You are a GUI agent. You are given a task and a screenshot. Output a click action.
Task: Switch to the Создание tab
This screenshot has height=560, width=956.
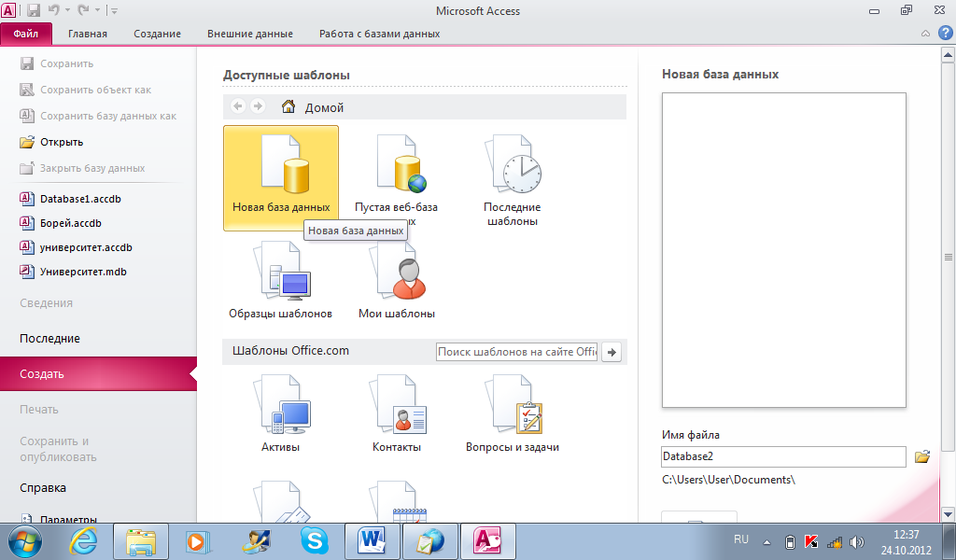157,34
